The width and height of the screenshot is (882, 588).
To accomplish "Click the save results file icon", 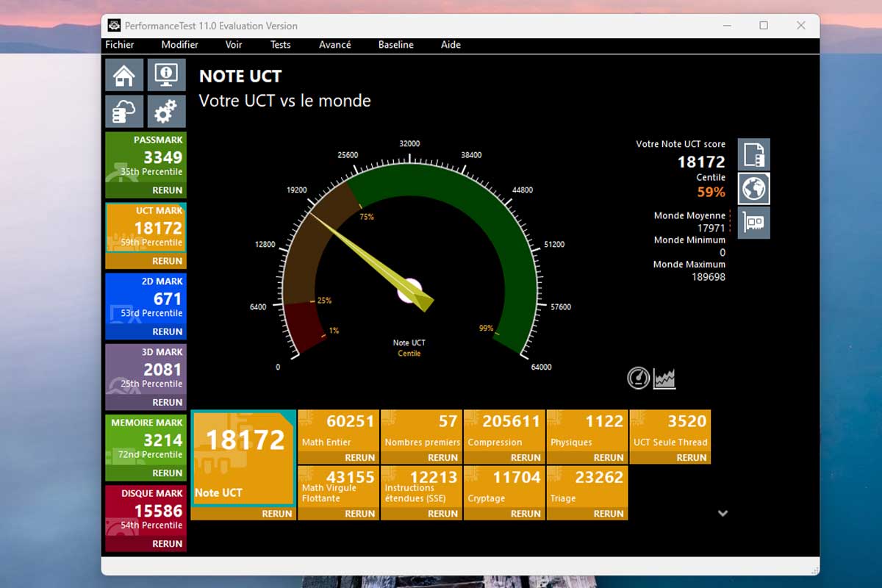I will pos(754,154).
